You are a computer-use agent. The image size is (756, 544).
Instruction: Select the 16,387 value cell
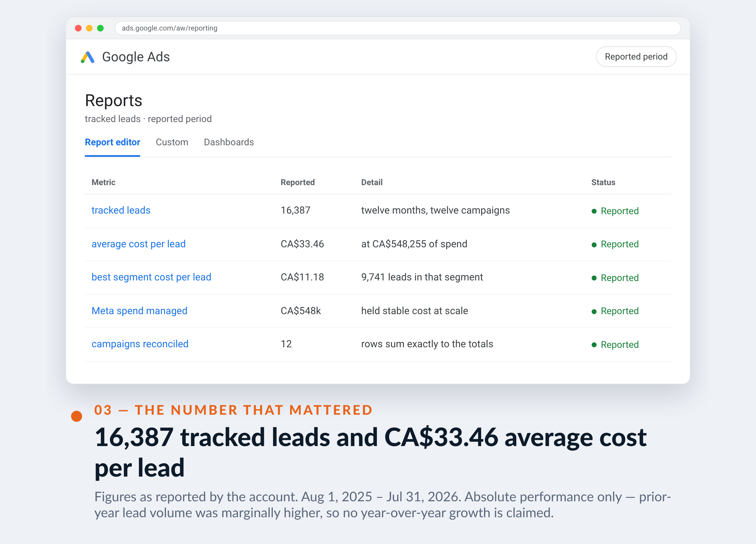pos(295,210)
